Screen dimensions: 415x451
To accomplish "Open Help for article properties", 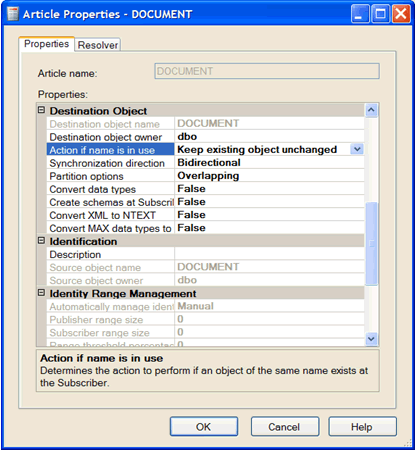I will (363, 427).
